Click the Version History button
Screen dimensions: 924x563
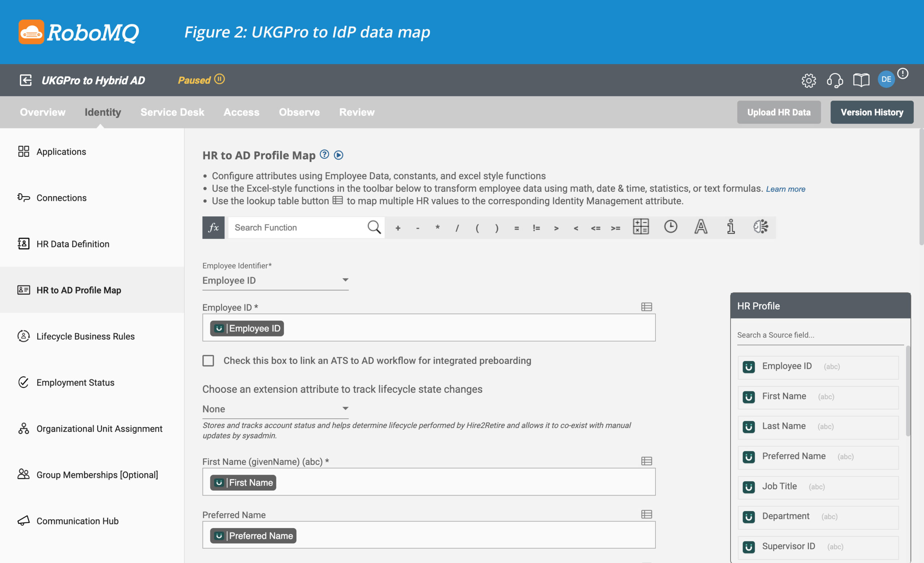[872, 112]
